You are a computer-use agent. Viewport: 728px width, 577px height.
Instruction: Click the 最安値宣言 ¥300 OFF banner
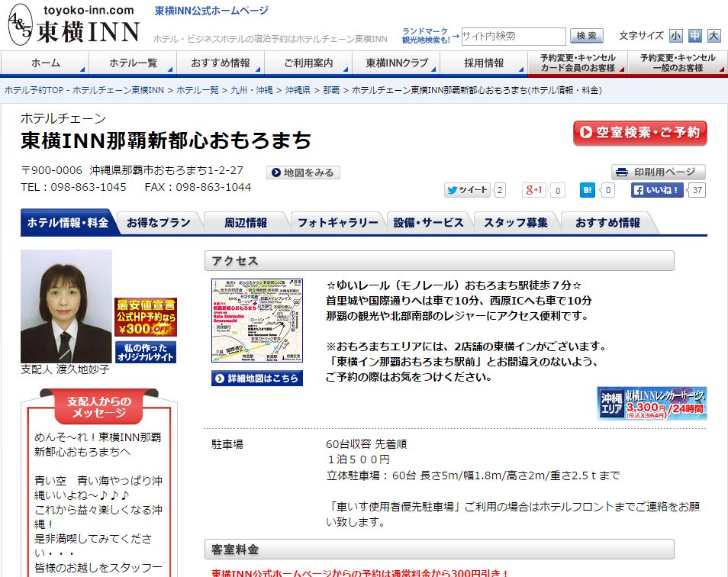146,317
